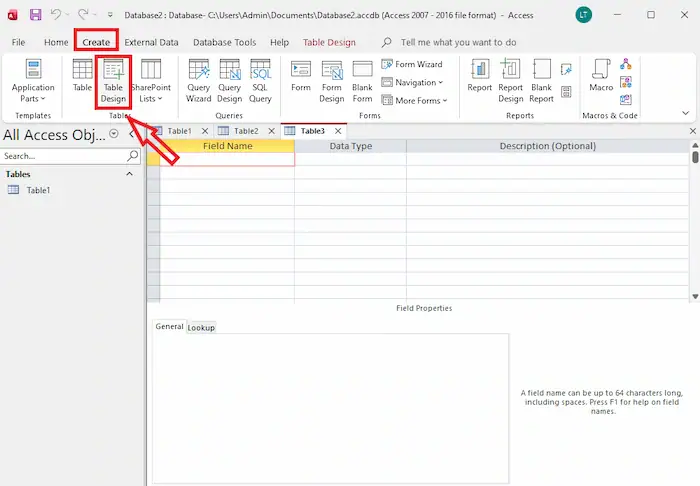
Task: Open the SharePoint Lists dropdown
Action: click(151, 80)
